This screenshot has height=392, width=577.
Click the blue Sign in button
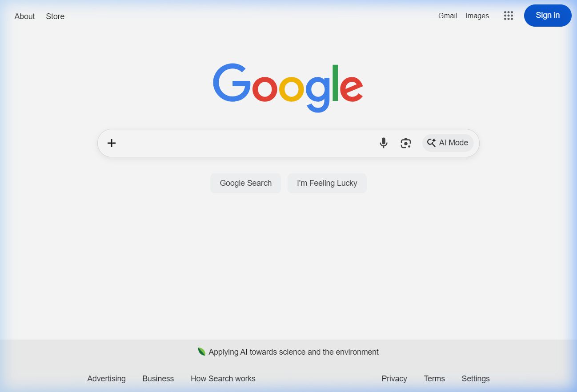pos(547,16)
